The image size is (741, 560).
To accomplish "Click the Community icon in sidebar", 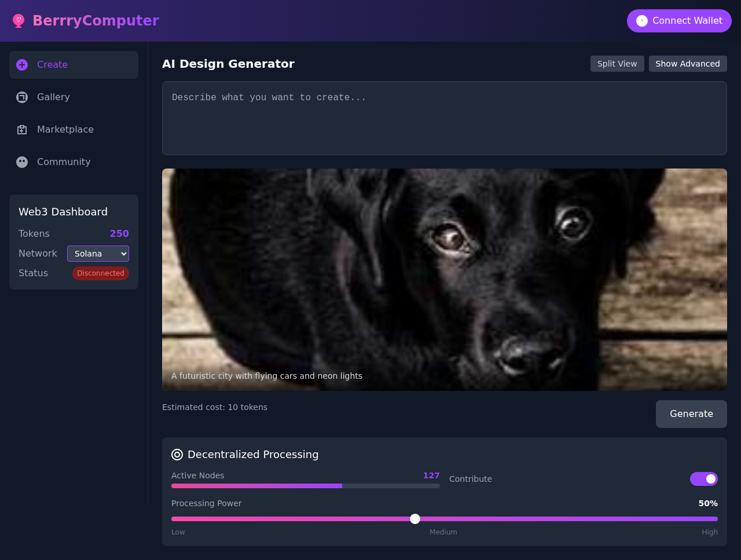I will [22, 162].
